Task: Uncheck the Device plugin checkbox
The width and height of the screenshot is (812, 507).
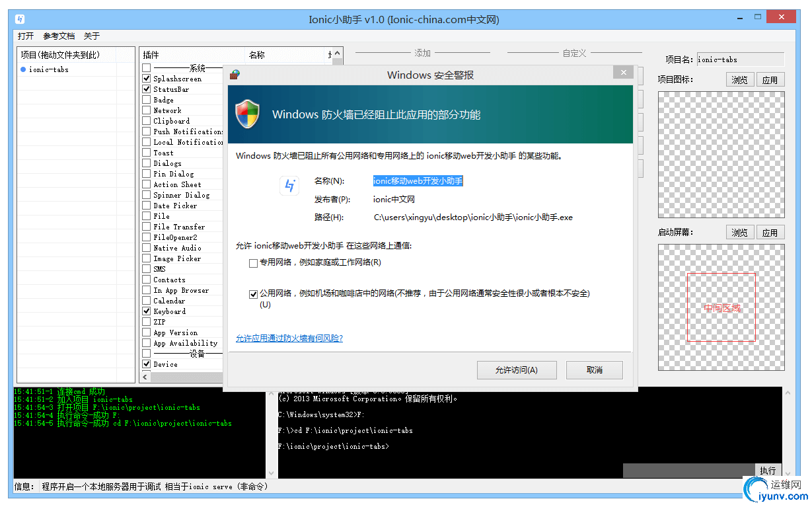Action: [147, 364]
